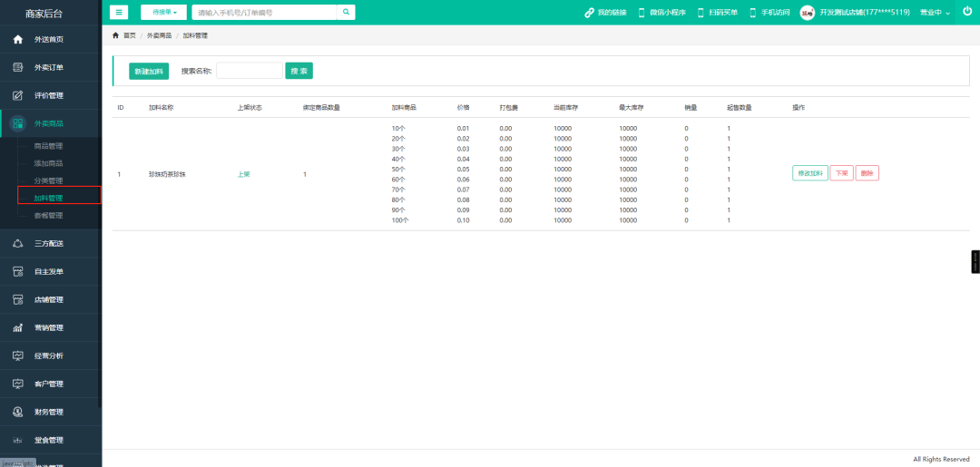Open 我的链接 link icon in header
This screenshot has height=467, width=980.
click(x=590, y=13)
